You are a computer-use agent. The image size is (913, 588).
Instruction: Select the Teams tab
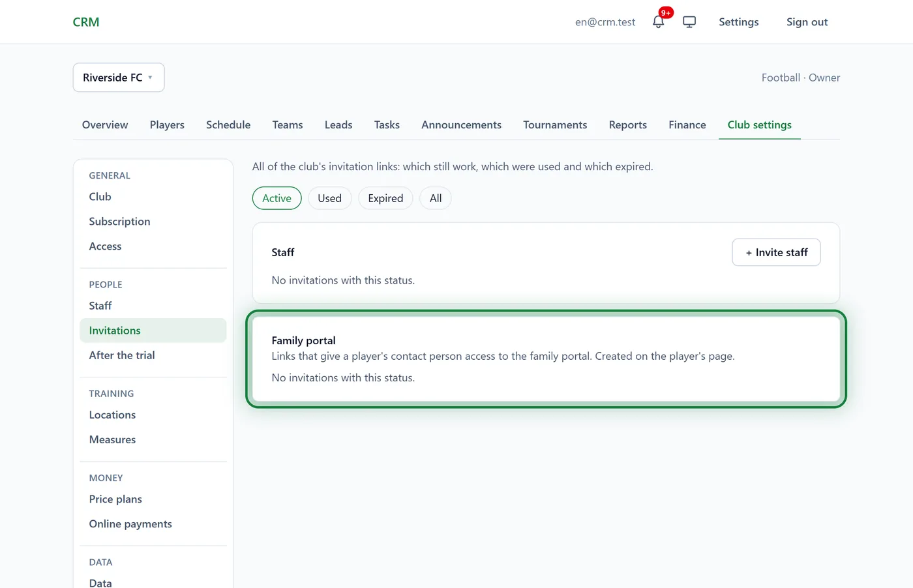(x=288, y=125)
